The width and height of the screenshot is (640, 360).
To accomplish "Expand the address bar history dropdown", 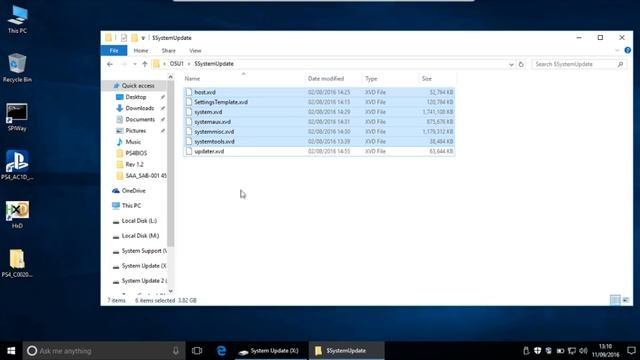I will pos(511,64).
